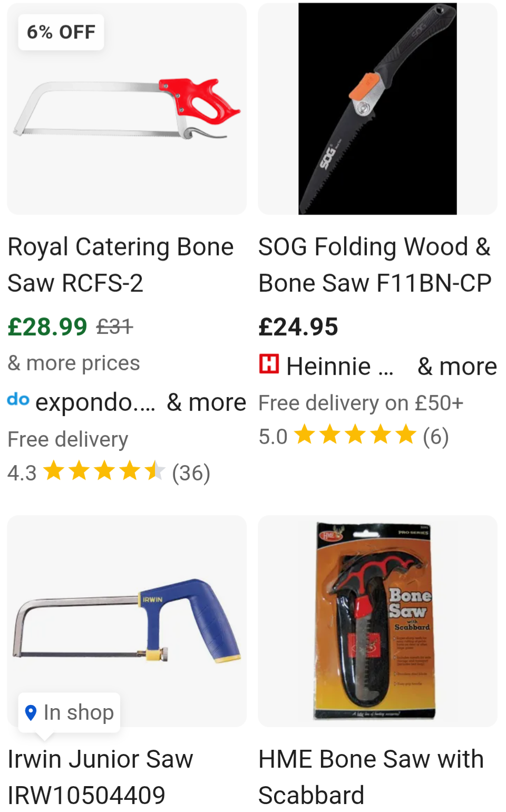506x812 pixels.
Task: Click the 5.0 star rating with 6 reviews
Action: (353, 436)
